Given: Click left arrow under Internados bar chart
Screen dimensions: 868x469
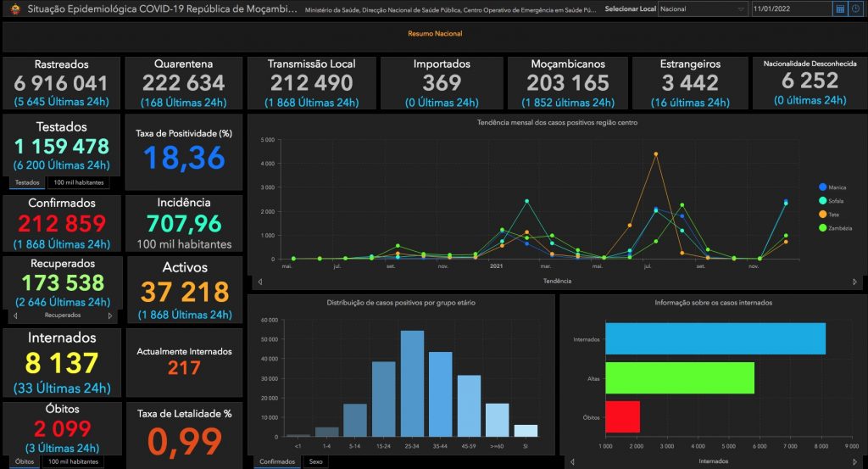Looking at the screenshot, I should pyautogui.click(x=571, y=462).
